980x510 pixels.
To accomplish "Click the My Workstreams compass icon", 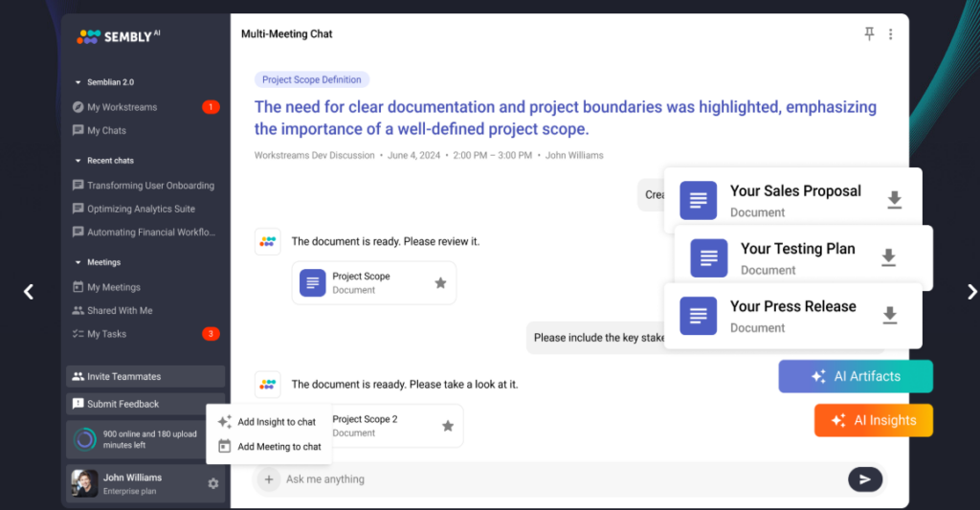I will point(78,107).
